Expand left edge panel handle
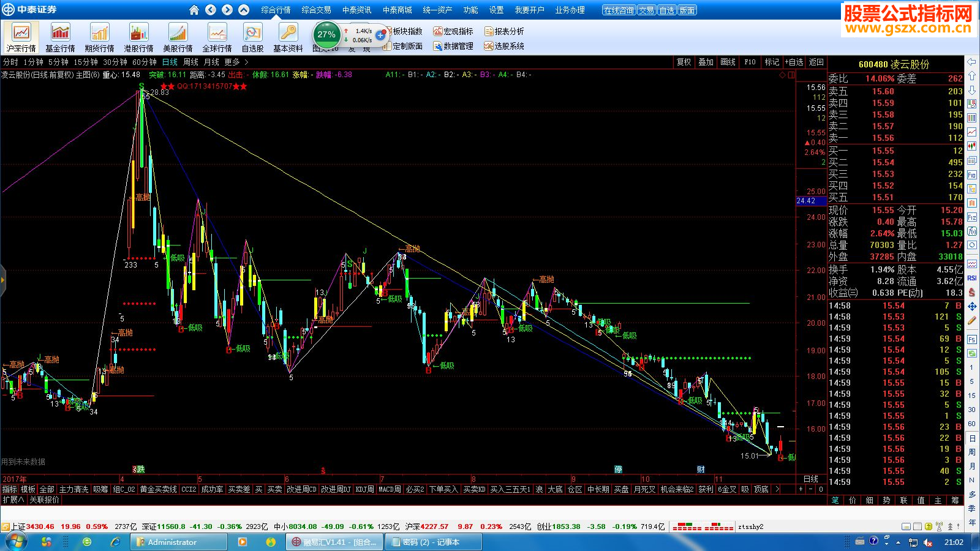This screenshot has height=551, width=980. (x=2, y=280)
